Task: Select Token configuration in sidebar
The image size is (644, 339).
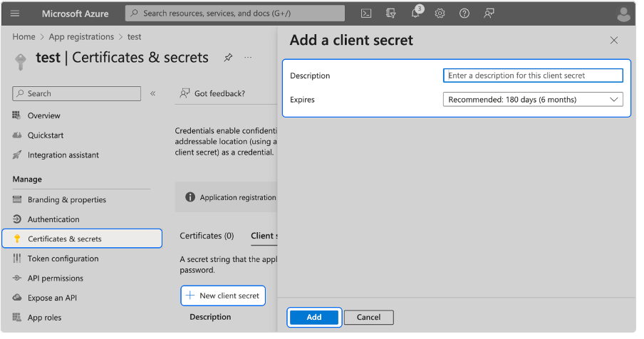Action: coord(63,259)
